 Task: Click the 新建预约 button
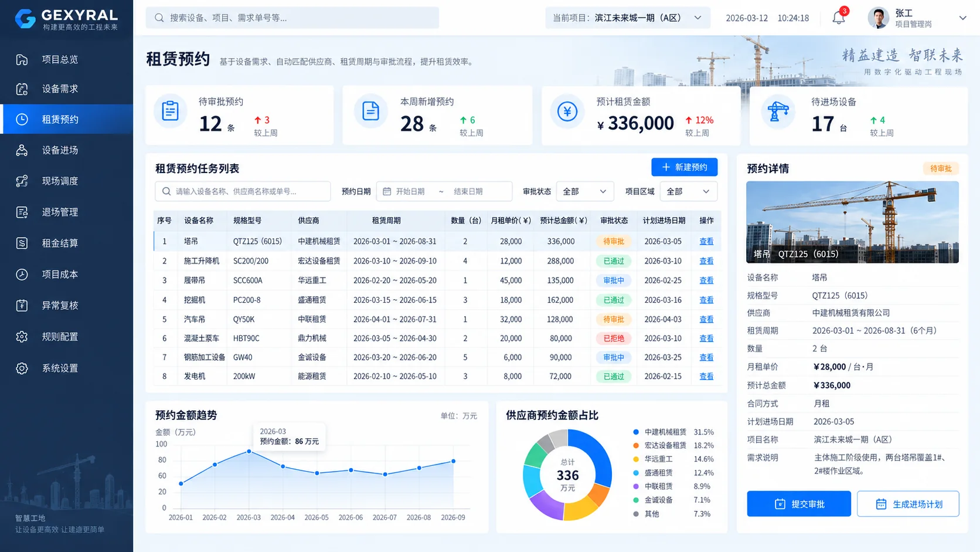(x=684, y=167)
